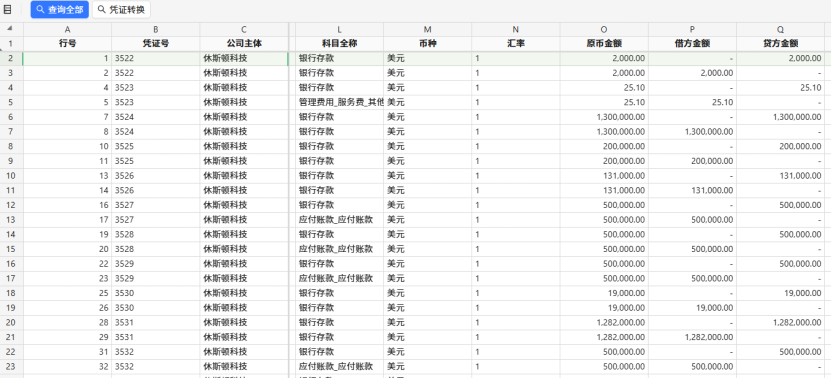Click the 3522 cell in sheet row 2
This screenshot has width=831, height=378.
(156, 58)
